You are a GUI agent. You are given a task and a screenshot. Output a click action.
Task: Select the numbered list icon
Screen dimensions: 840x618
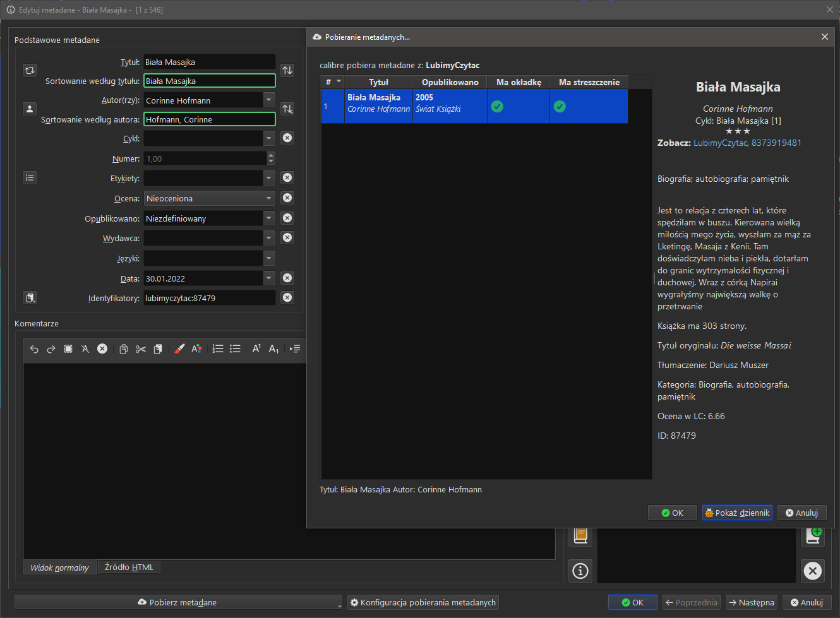point(218,349)
